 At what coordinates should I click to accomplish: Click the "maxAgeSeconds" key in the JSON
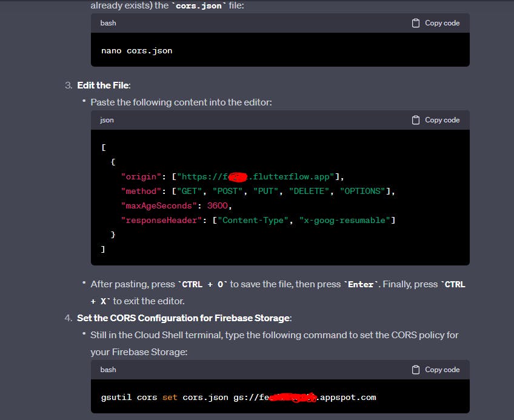coord(159,205)
